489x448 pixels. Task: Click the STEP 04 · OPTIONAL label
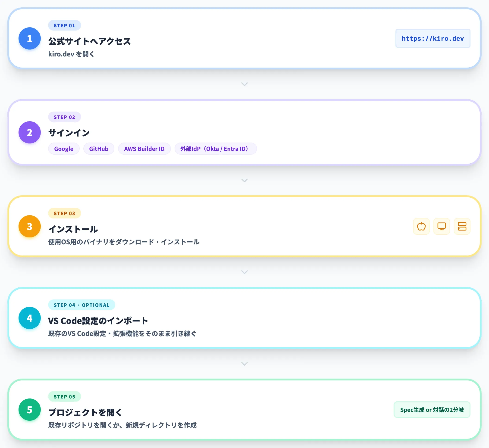pyautogui.click(x=82, y=305)
